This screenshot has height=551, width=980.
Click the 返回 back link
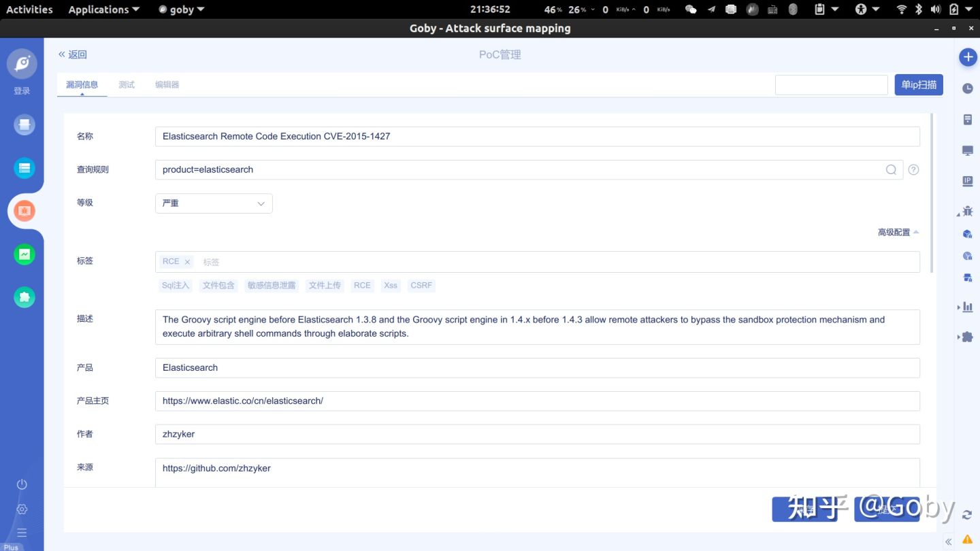73,54
